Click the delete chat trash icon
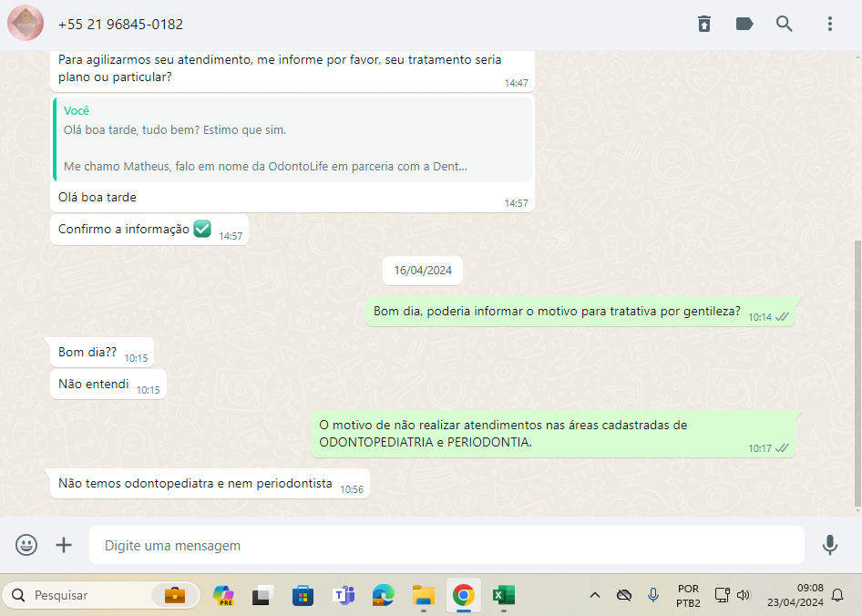The image size is (862, 616). 704,24
